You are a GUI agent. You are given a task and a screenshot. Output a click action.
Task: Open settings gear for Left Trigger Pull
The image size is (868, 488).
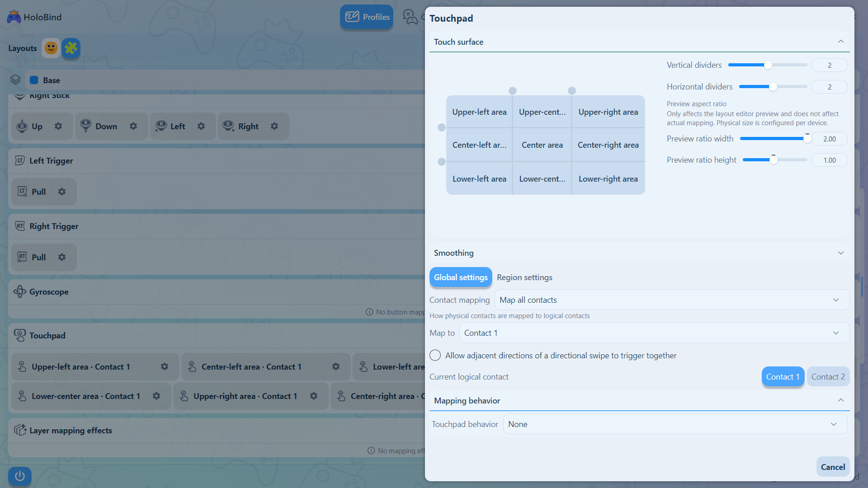pyautogui.click(x=62, y=192)
